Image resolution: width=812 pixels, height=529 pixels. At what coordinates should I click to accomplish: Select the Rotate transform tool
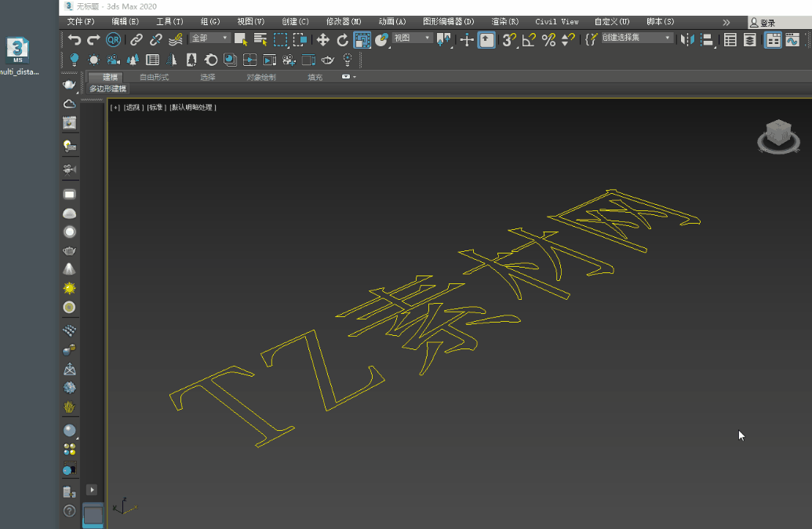[x=342, y=39]
